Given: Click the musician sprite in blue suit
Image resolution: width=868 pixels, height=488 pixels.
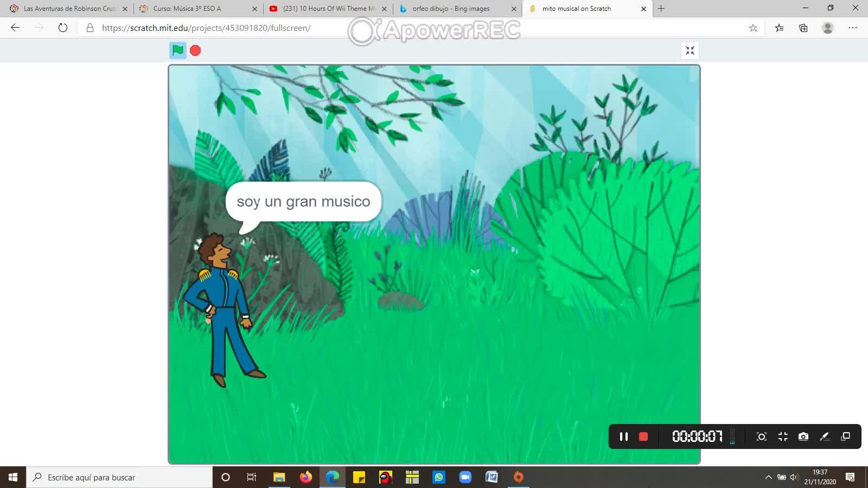Looking at the screenshot, I should tap(224, 310).
